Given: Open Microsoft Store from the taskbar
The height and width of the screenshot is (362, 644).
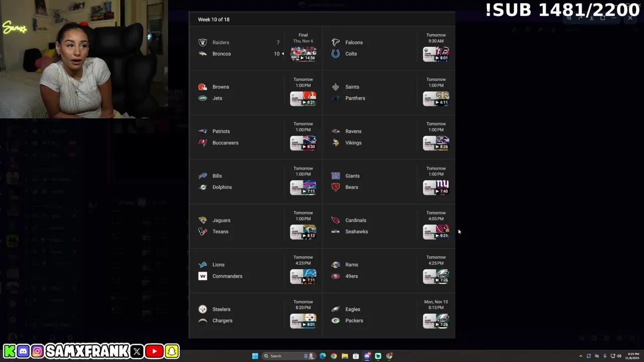Looking at the screenshot, I should (356, 356).
